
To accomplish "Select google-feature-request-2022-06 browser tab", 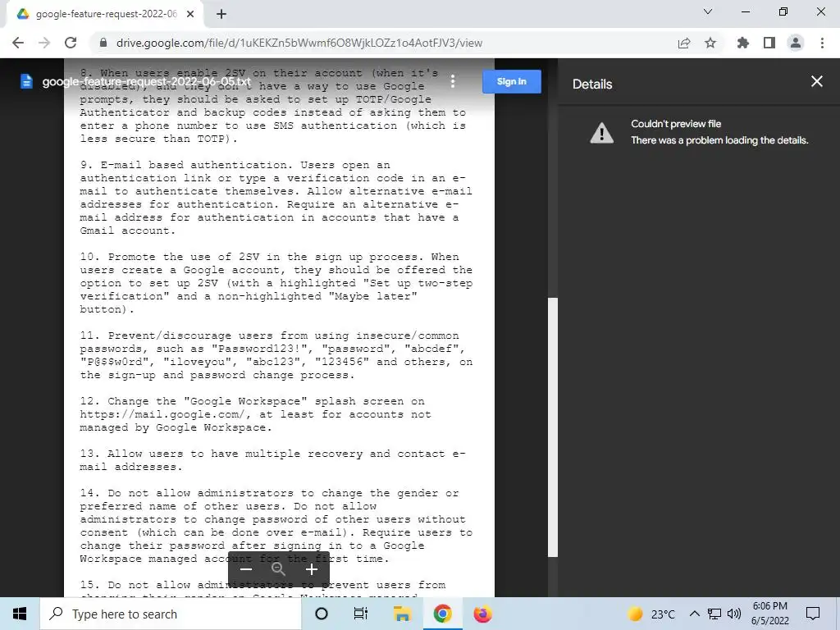I will pos(104,15).
